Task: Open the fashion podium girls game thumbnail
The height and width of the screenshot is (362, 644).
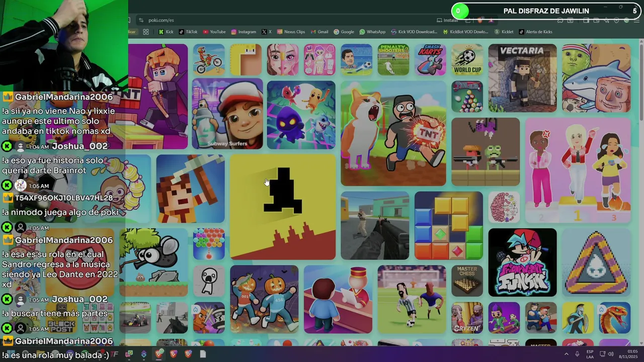Action: [x=578, y=170]
